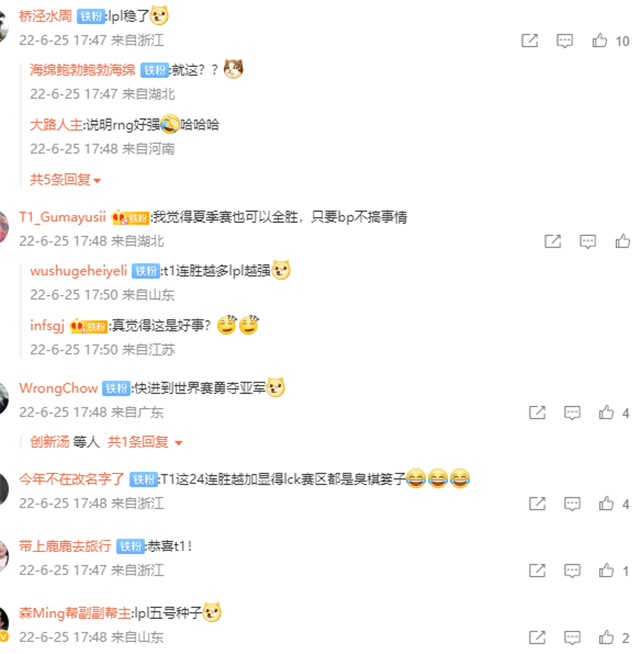Like T1_Gumayusii's comment about 夏季赛

(x=622, y=241)
